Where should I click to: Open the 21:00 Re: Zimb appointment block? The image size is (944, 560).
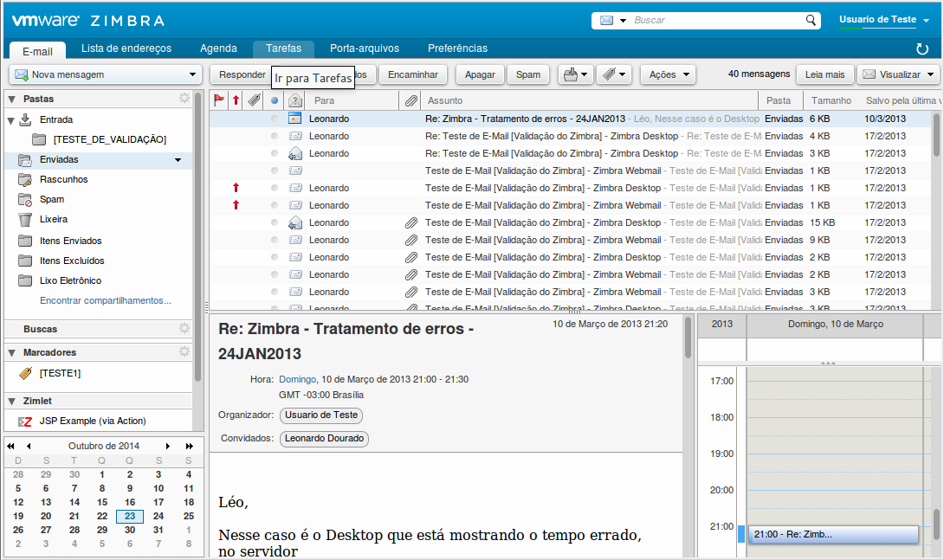[833, 534]
